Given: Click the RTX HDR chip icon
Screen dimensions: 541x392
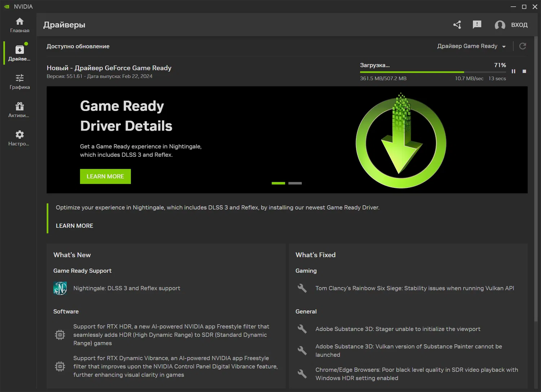Looking at the screenshot, I should tap(60, 335).
